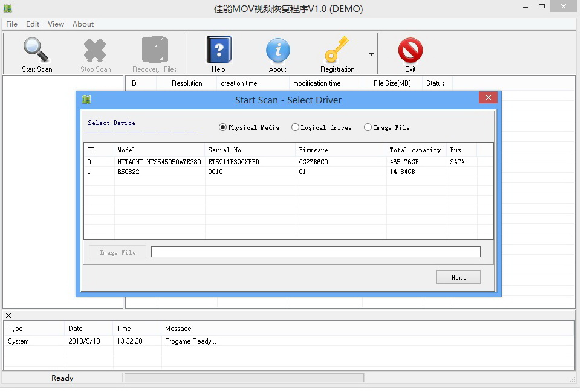Screen dimensions: 584x392
Task: Click the image file path input field
Action: pyautogui.click(x=316, y=252)
